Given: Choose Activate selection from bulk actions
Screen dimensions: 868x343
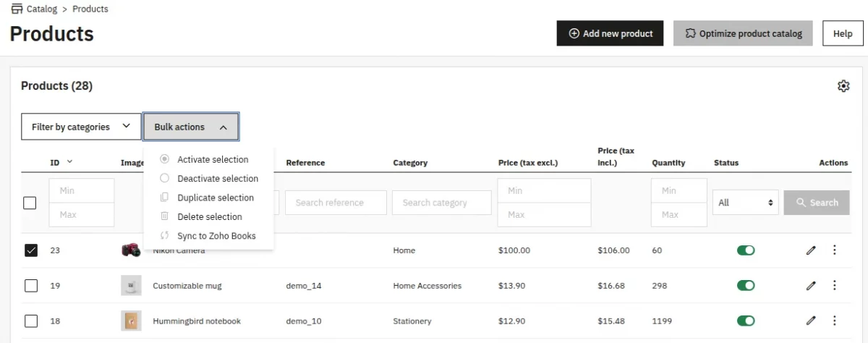Looking at the screenshot, I should [208, 159].
